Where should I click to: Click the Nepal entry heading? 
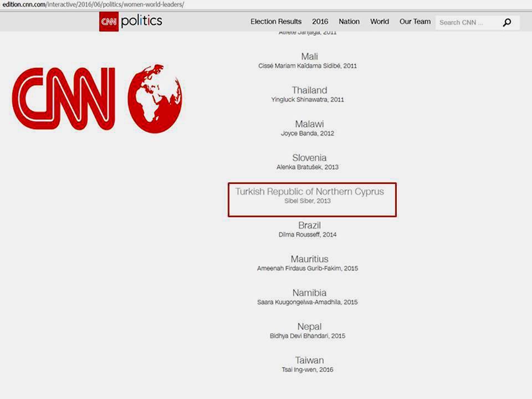309,327
